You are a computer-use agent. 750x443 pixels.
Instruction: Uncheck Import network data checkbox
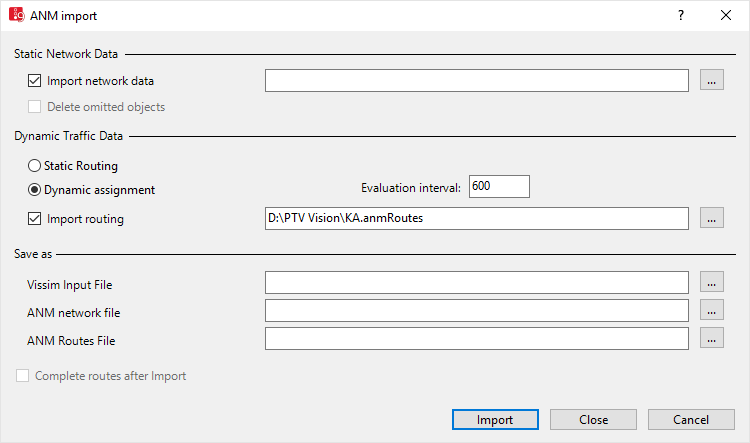pos(35,81)
